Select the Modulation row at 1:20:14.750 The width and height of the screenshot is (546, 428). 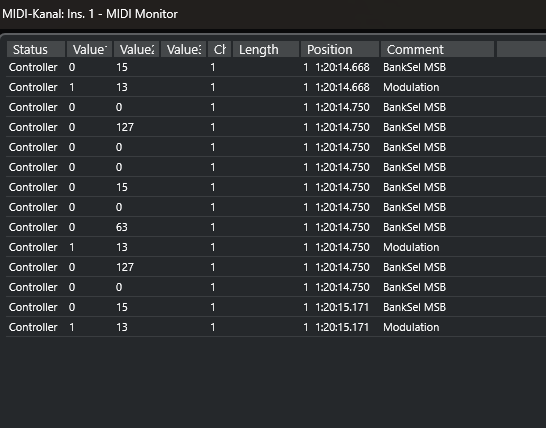(x=276, y=247)
